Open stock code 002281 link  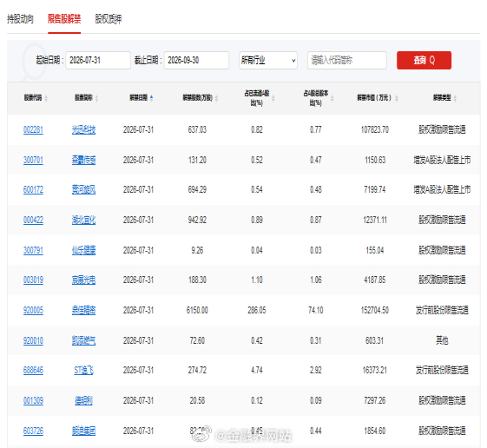[33, 130]
